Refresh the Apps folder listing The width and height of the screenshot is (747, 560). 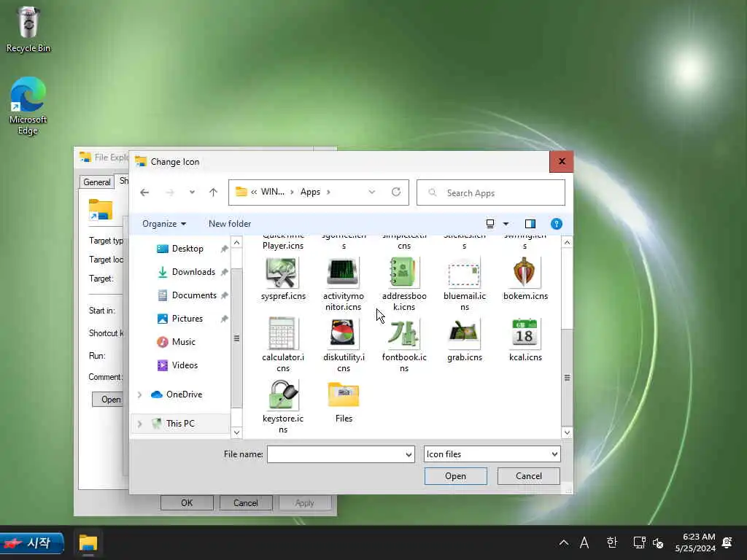tap(396, 192)
